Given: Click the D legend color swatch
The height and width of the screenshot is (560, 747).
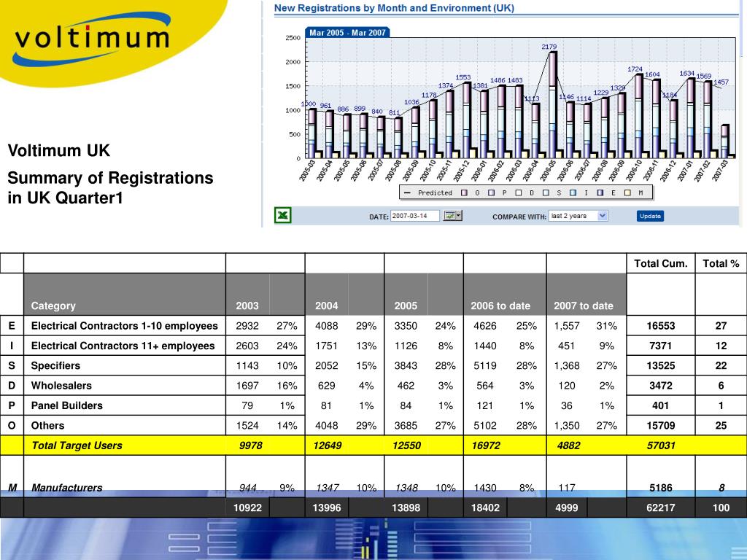Looking at the screenshot, I should (x=519, y=192).
